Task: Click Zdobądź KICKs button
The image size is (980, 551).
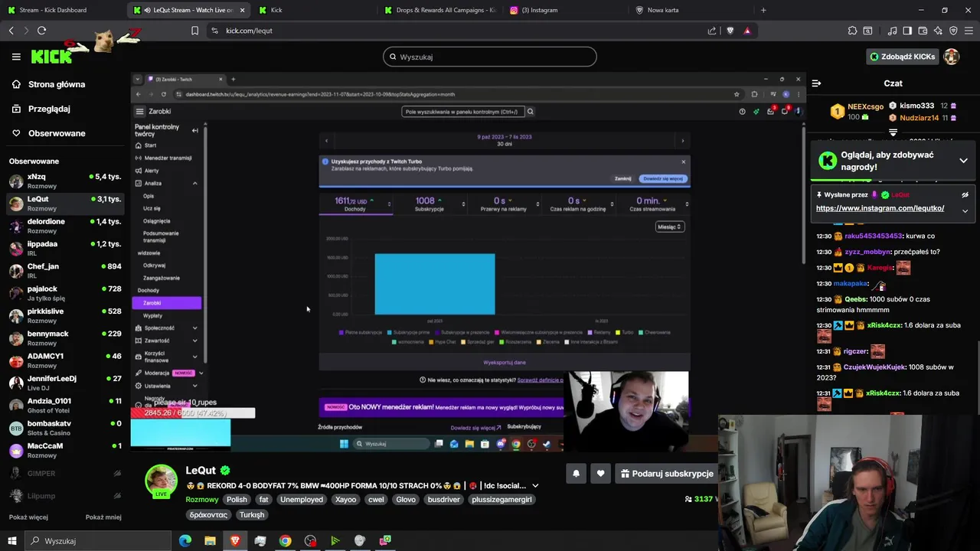Action: click(902, 57)
